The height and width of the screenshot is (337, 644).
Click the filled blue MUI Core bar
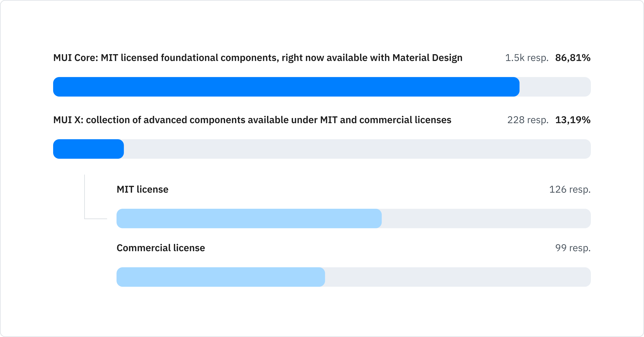click(x=286, y=87)
